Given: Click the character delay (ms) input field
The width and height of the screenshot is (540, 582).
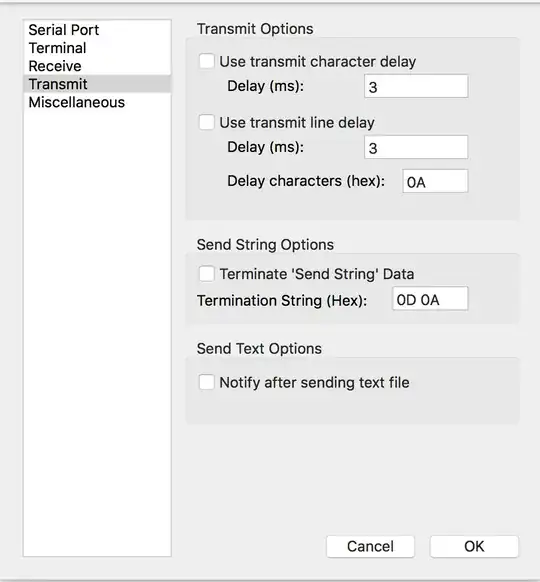Looking at the screenshot, I should click(416, 86).
